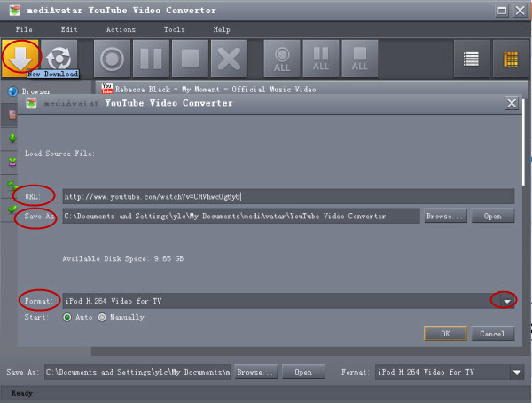Click the mediAvatar logo in the main title bar
The width and height of the screenshot is (532, 403).
(14, 10)
